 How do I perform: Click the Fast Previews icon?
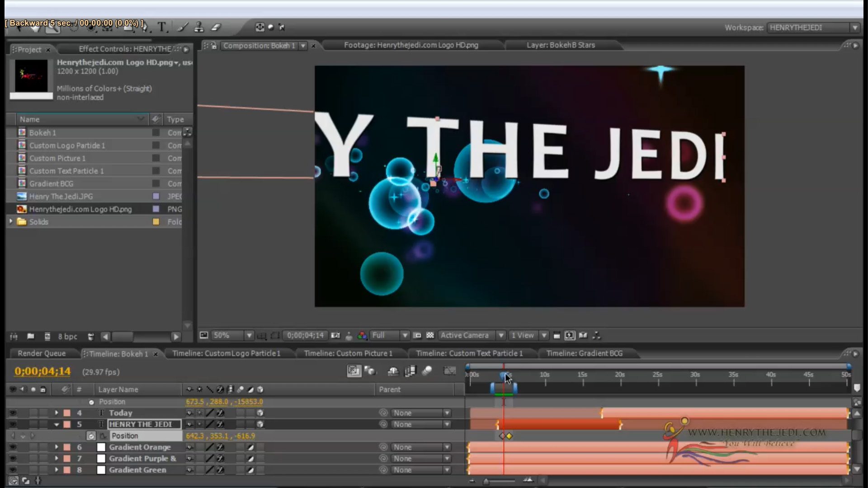570,335
